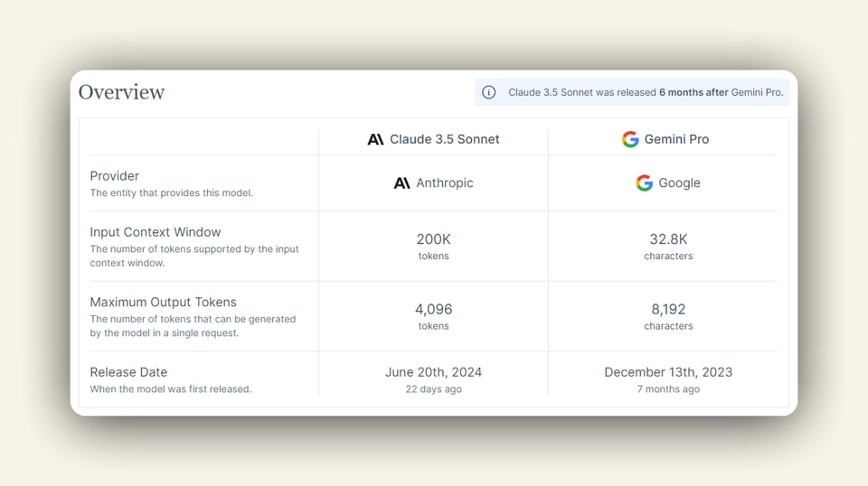Click the Release Date row label
Image resolution: width=868 pixels, height=486 pixels.
click(x=128, y=372)
